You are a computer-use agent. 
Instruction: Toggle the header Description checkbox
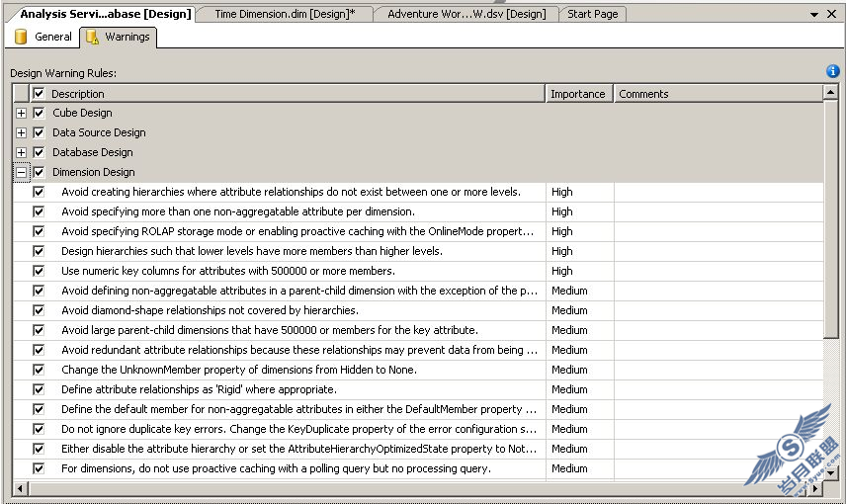(39, 93)
